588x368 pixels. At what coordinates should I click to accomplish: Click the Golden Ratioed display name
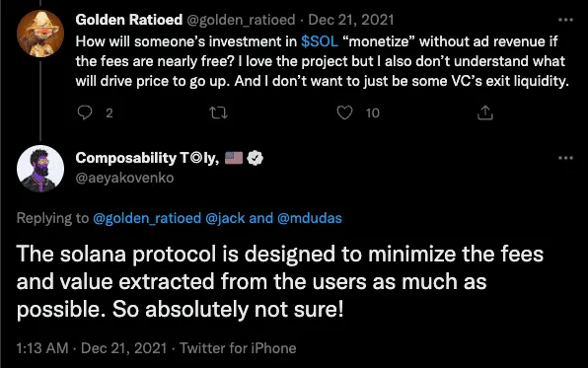[x=129, y=20]
